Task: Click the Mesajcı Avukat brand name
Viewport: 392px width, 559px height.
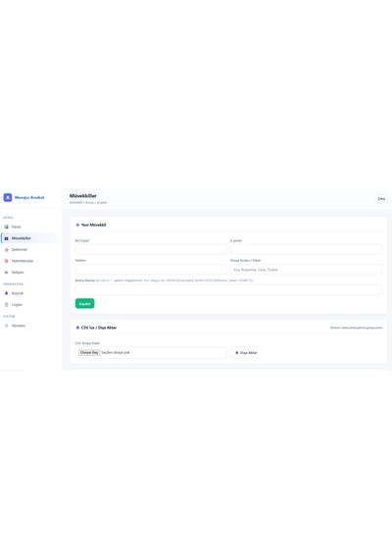Action: point(29,197)
